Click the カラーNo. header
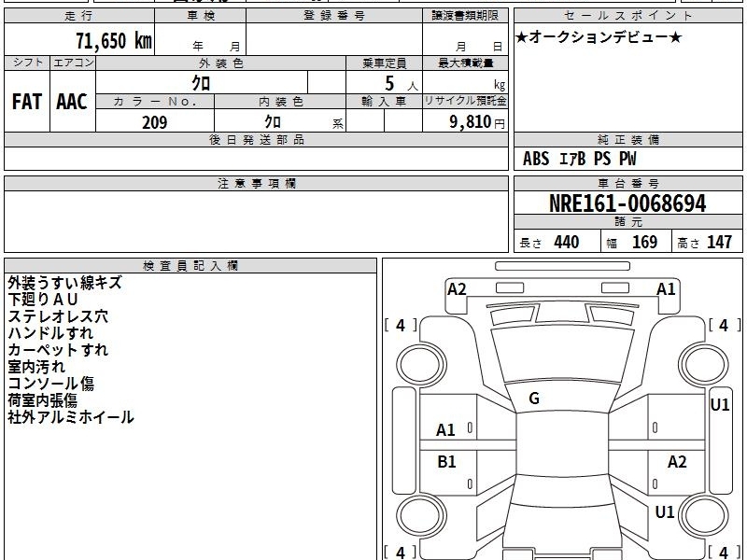This screenshot has width=747, height=560. pyautogui.click(x=155, y=102)
